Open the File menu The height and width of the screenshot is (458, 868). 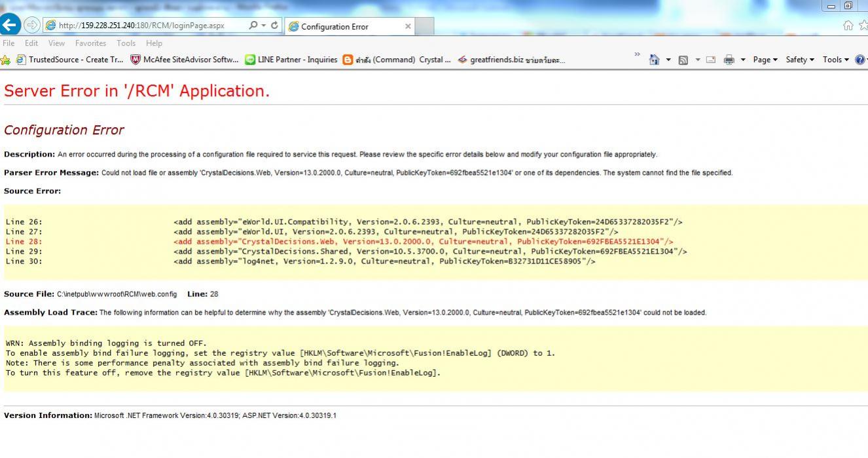[x=9, y=43]
